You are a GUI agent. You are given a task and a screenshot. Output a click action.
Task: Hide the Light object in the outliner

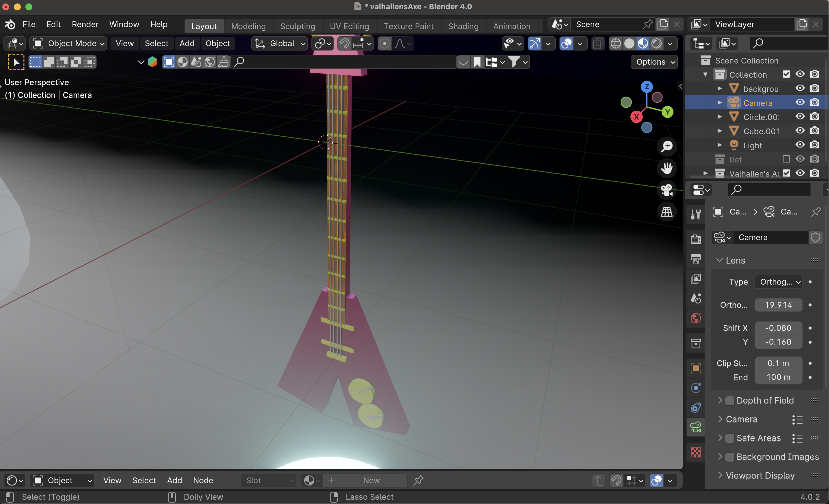point(800,145)
